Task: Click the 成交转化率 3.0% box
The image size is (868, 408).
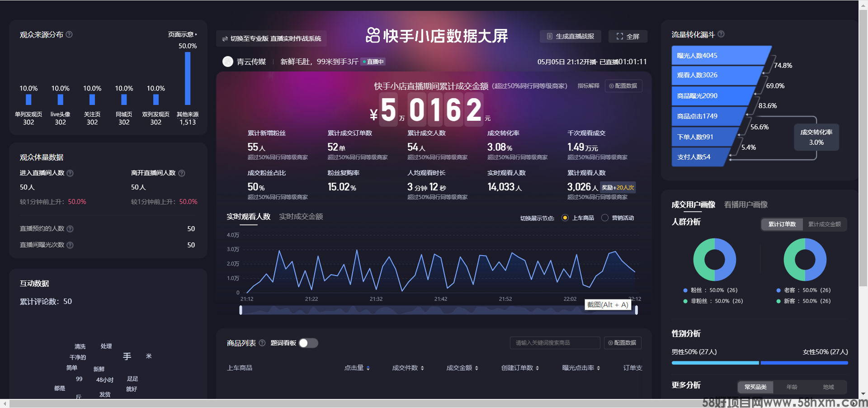Action: pyautogui.click(x=816, y=137)
